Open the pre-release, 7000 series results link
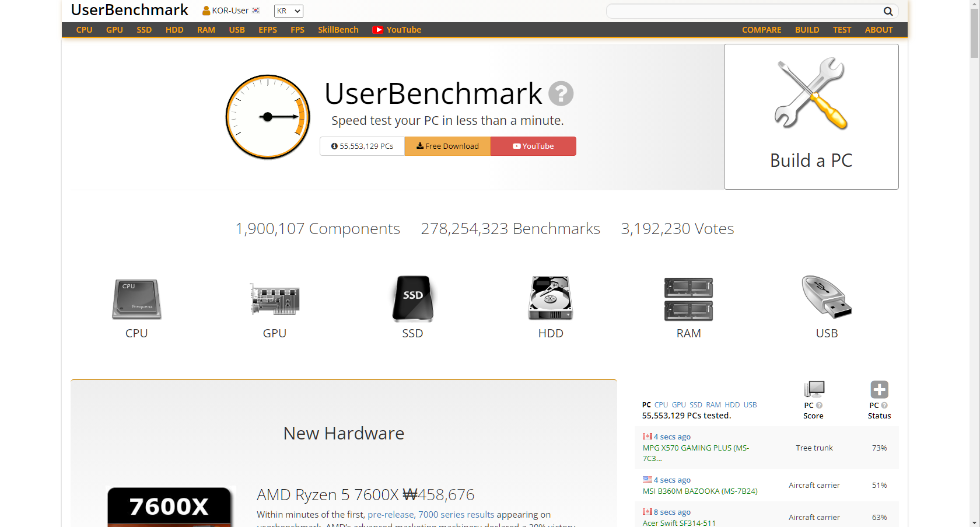This screenshot has width=980, height=527. coord(430,514)
